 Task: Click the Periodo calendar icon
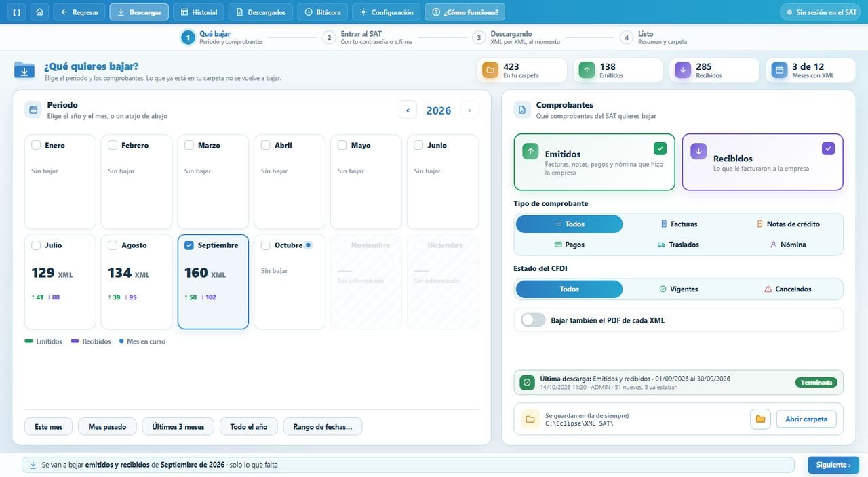tap(33, 110)
